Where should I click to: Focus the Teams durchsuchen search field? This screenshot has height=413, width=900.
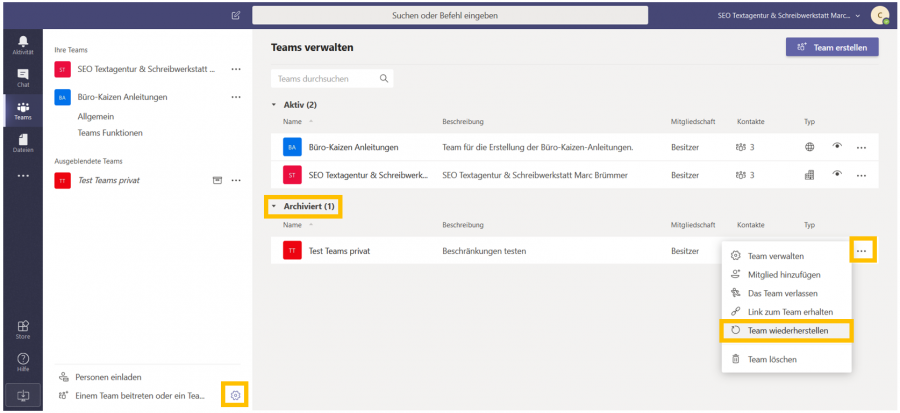pos(332,79)
